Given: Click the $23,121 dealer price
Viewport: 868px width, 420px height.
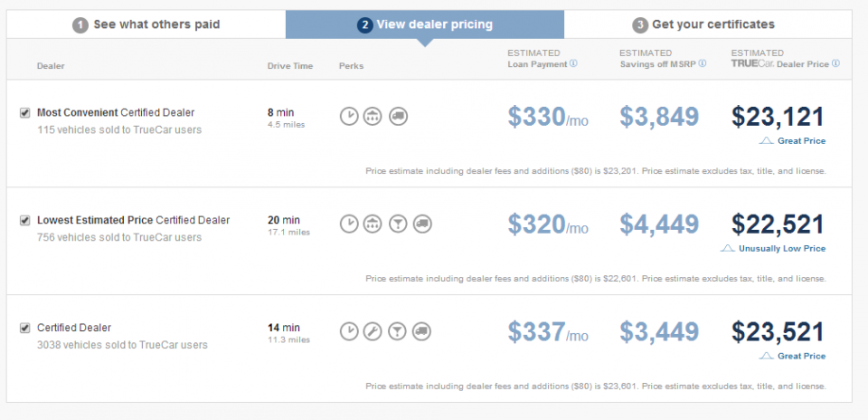Looking at the screenshot, I should (778, 117).
